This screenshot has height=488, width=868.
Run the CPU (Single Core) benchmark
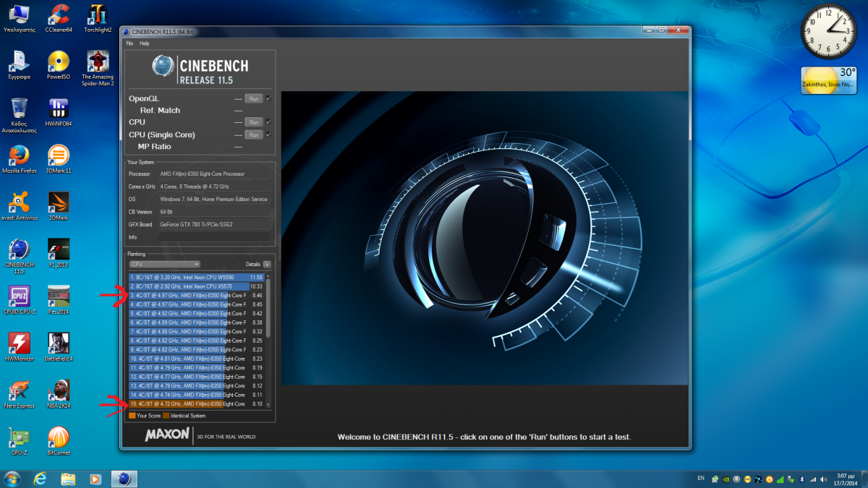click(253, 134)
